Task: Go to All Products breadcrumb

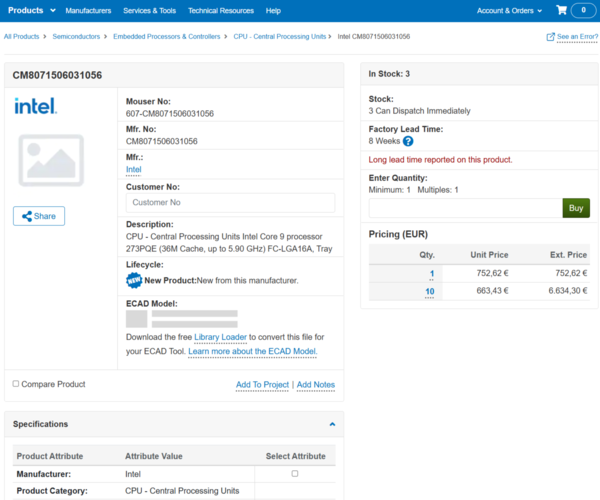Action: coord(21,36)
